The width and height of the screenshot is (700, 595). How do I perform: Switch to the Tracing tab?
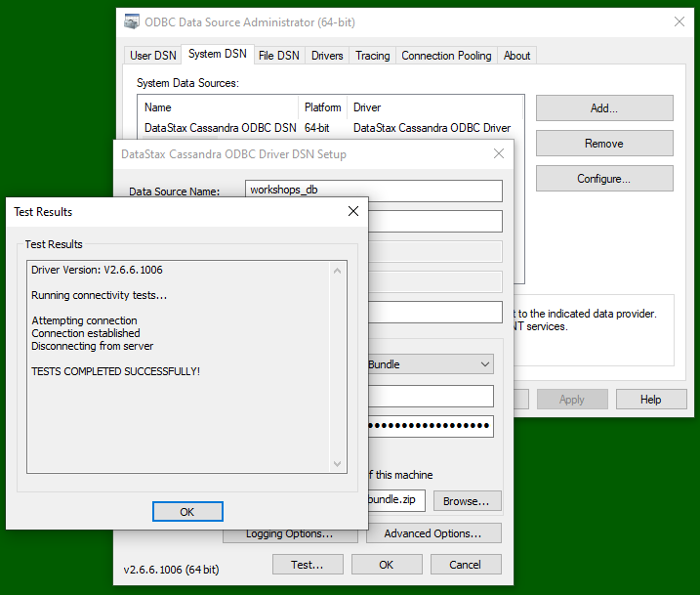[373, 56]
